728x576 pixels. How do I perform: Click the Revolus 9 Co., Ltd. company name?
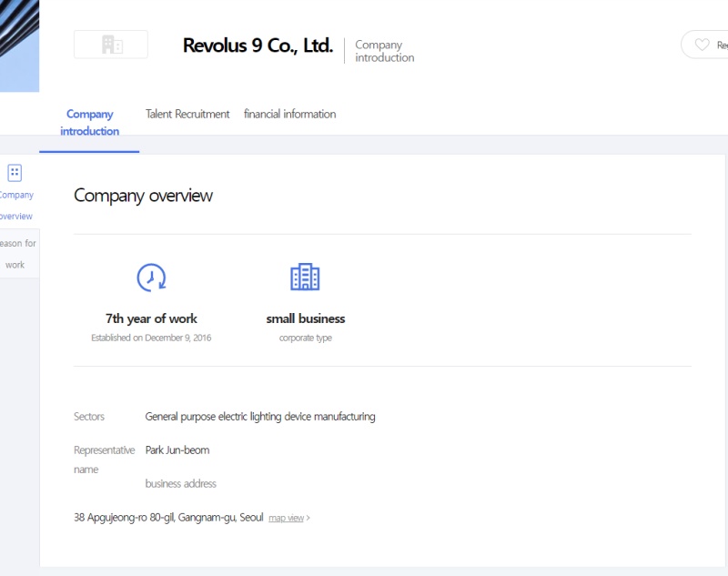coord(258,45)
